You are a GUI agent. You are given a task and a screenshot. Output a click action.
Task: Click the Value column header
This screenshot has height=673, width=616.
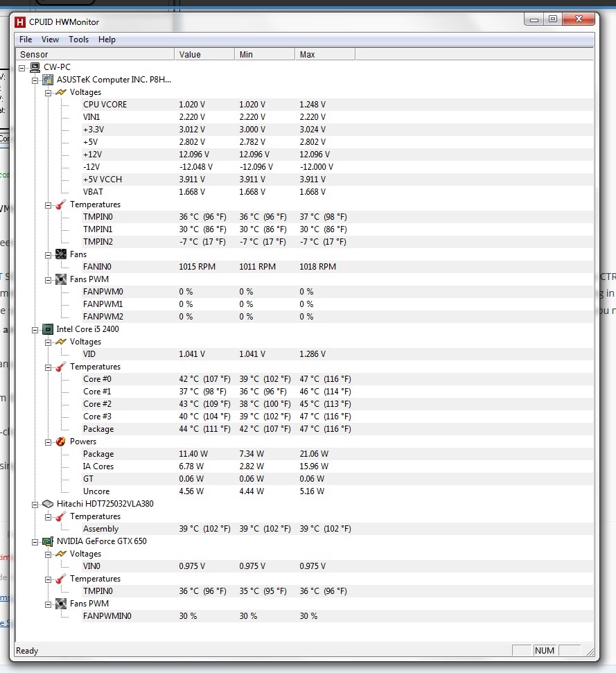[x=204, y=55]
